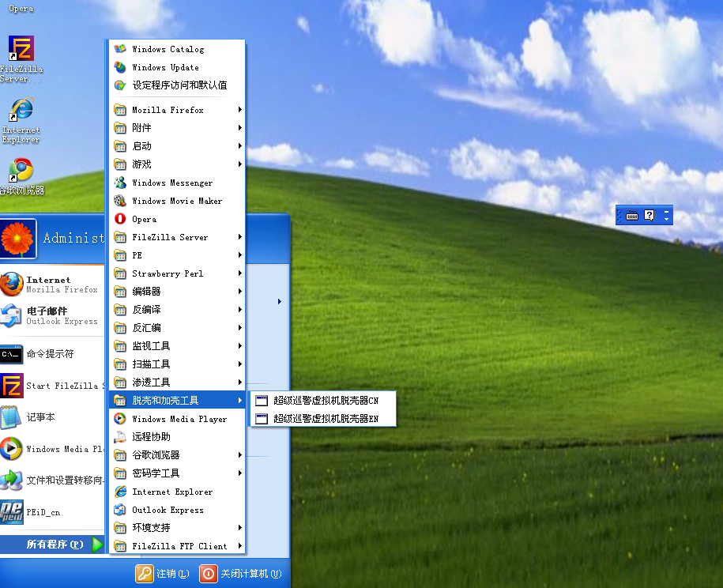This screenshot has width=723, height=588.
Task: Open the 扫描工具 scanning tools folder
Action: click(x=177, y=364)
